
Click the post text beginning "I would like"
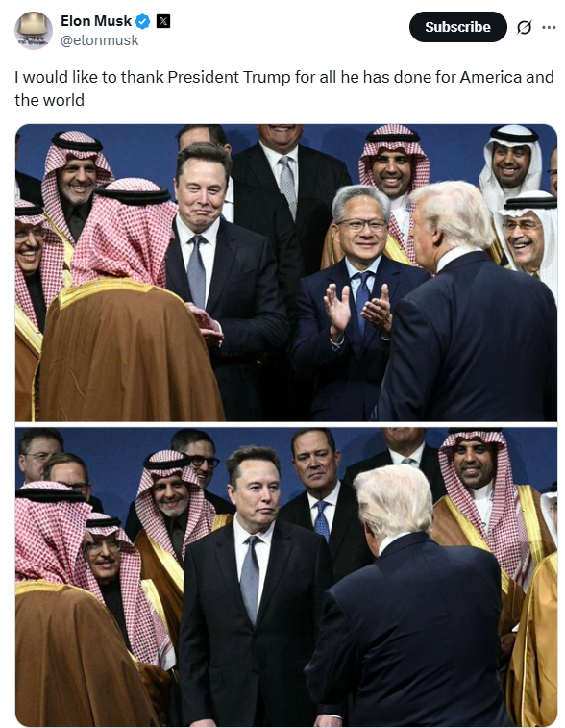point(283,88)
